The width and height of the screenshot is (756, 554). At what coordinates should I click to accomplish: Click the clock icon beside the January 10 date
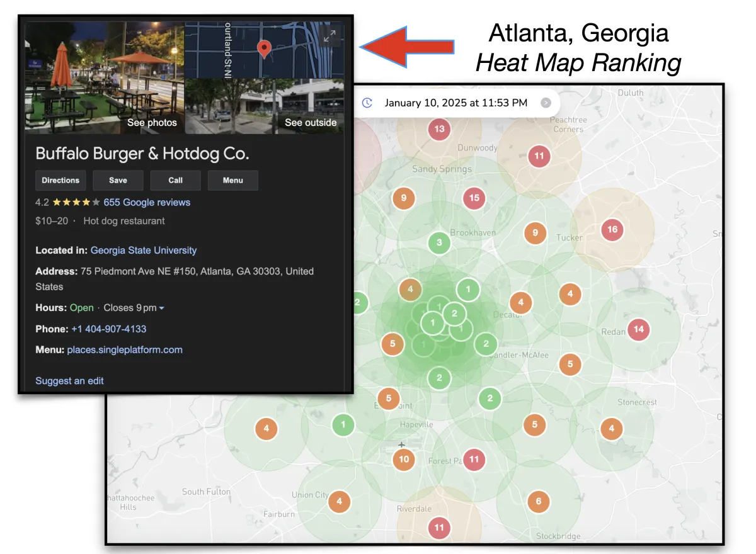[367, 103]
